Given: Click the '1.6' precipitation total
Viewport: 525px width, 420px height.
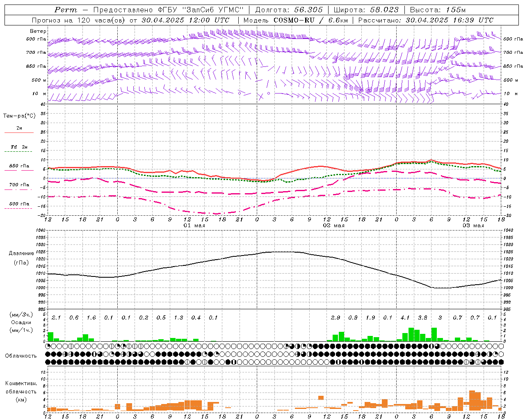Looking at the screenshot, I should (91, 317).
